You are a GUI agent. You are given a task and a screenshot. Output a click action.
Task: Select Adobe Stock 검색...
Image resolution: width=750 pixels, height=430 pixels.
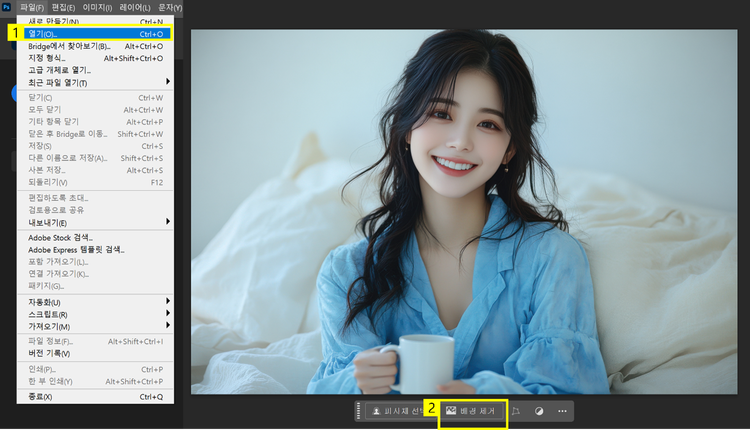tap(95, 238)
